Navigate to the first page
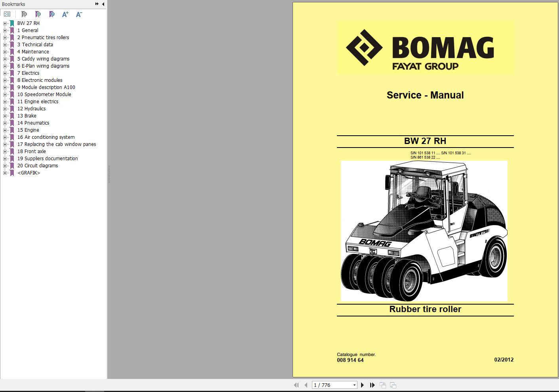This screenshot has width=559, height=392. click(297, 385)
